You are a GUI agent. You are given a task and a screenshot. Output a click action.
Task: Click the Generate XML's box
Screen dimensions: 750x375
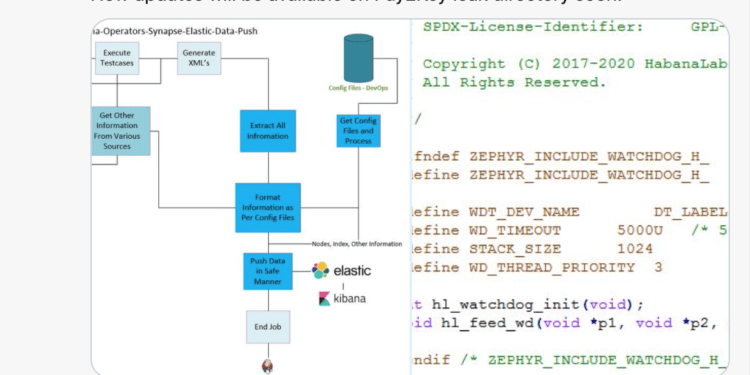pos(199,58)
